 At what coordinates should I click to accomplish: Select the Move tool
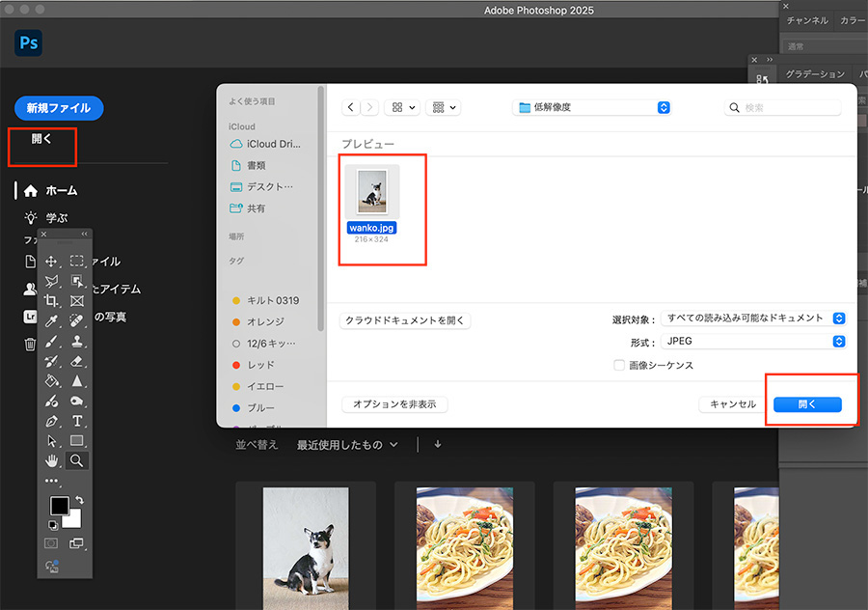[x=51, y=261]
